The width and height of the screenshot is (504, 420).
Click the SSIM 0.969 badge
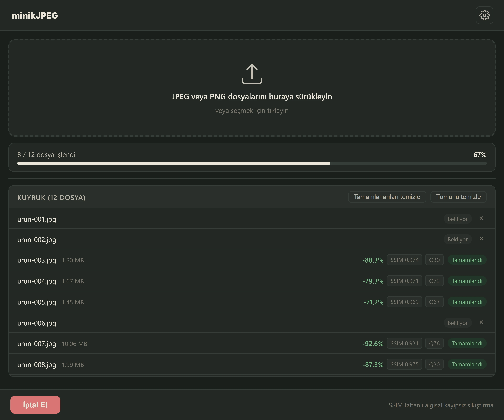pos(404,302)
